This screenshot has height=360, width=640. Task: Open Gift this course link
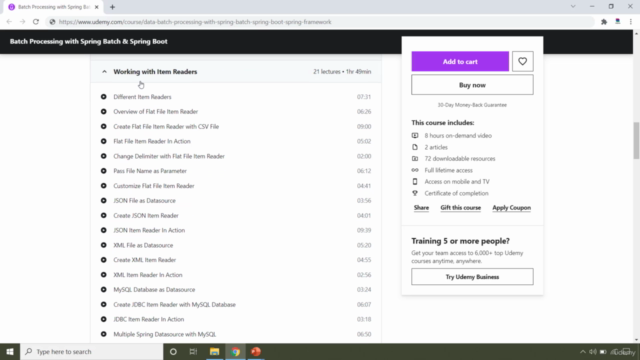coord(460,208)
